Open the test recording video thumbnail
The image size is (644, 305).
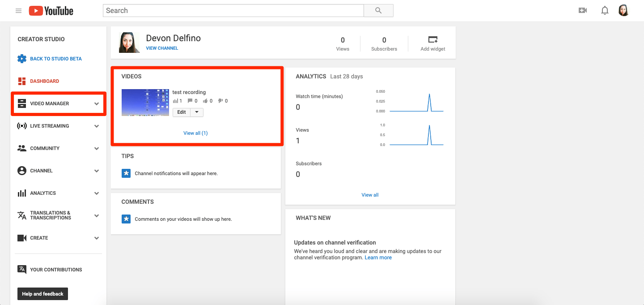tap(145, 103)
